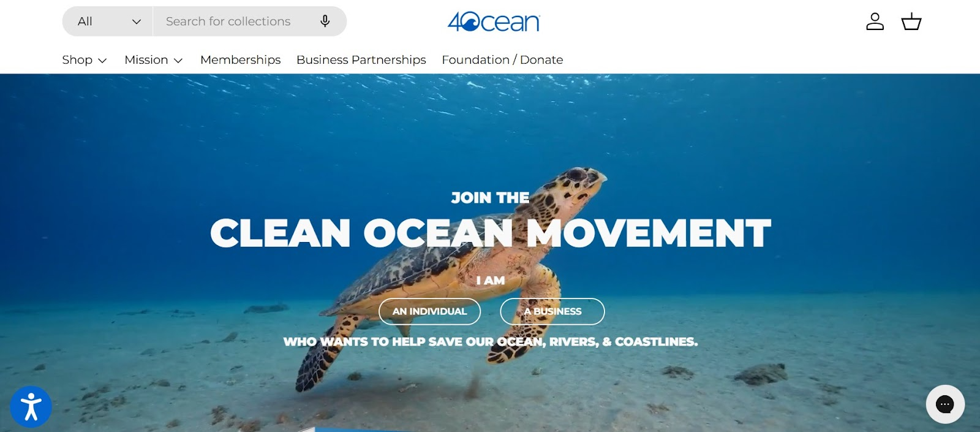Viewport: 980px width, 432px height.
Task: Click the Clean Ocean Movement headline
Action: pyautogui.click(x=490, y=233)
